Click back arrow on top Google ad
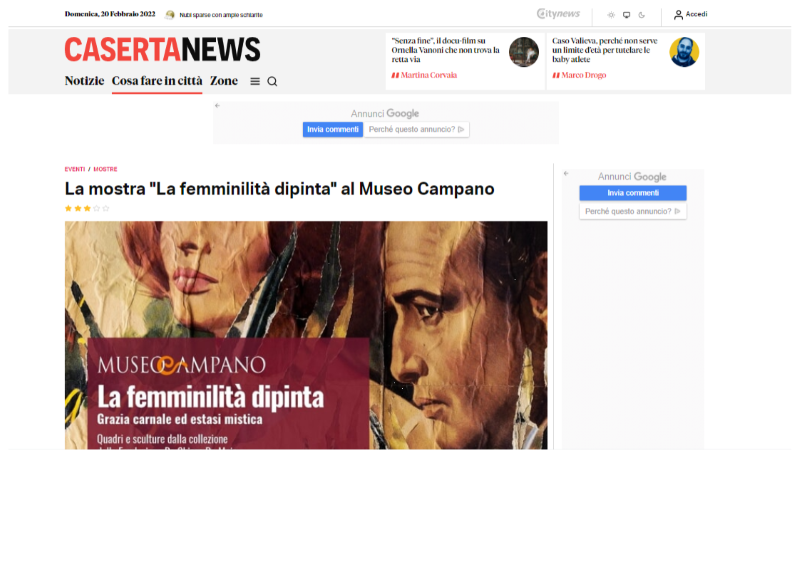This screenshot has width=800, height=565. pos(217,106)
